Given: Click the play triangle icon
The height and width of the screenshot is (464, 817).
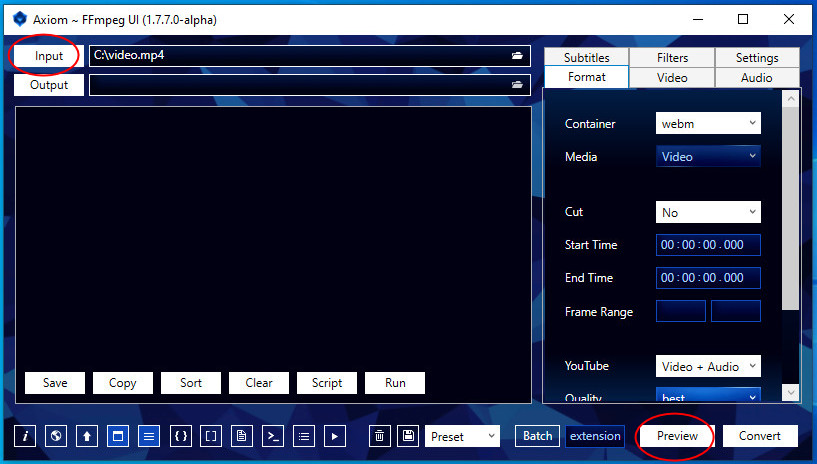Looking at the screenshot, I should coord(335,436).
